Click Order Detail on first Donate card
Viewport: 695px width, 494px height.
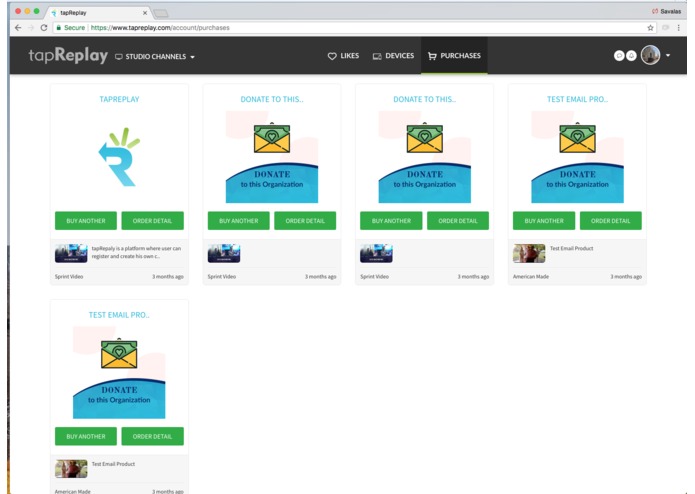pos(305,221)
